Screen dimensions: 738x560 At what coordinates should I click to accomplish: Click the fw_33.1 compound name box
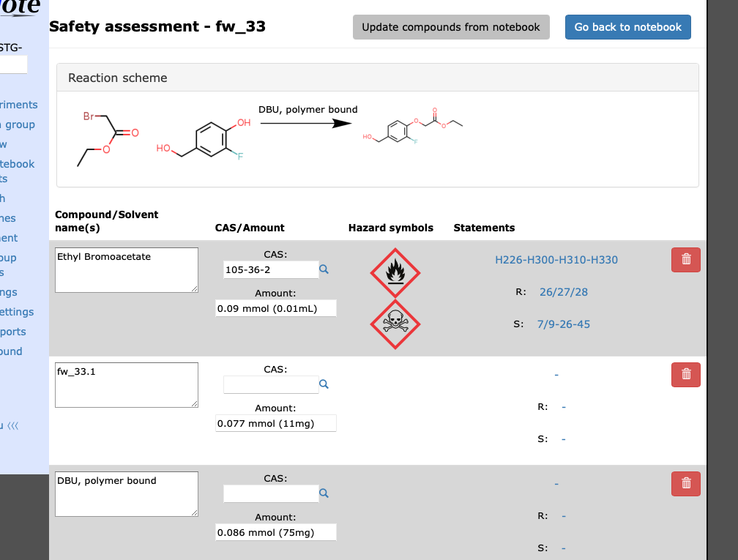(x=126, y=384)
